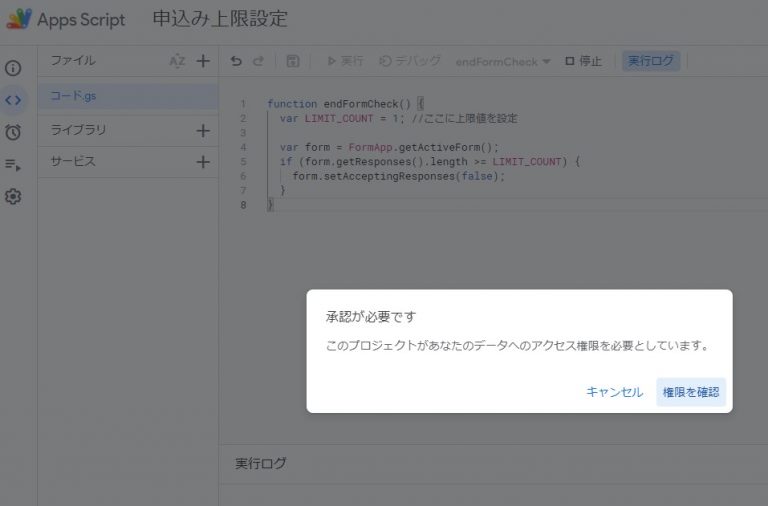Click the 実行ログ panel header at bottom
The image size is (768, 506).
click(261, 463)
